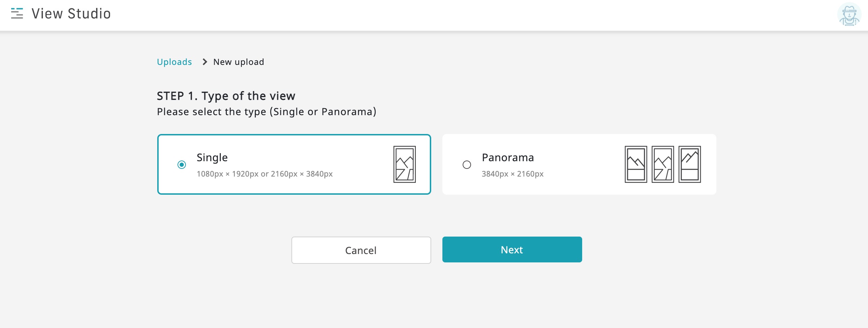This screenshot has height=328, width=868.
Task: Click the Please select the type instruction
Action: click(267, 112)
